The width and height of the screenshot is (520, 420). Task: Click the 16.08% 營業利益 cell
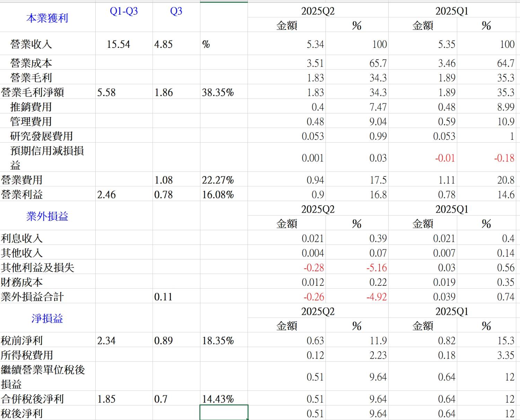218,195
